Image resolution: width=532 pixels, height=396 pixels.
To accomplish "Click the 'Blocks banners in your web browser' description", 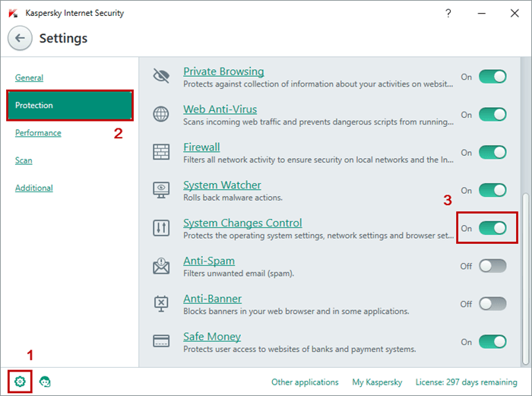I will tap(296, 311).
